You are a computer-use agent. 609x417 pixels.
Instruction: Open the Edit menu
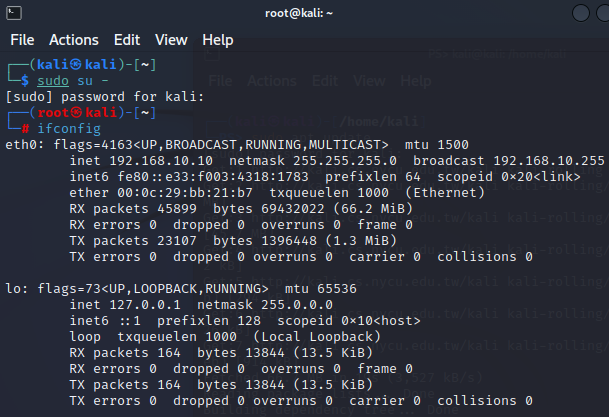[127, 40]
